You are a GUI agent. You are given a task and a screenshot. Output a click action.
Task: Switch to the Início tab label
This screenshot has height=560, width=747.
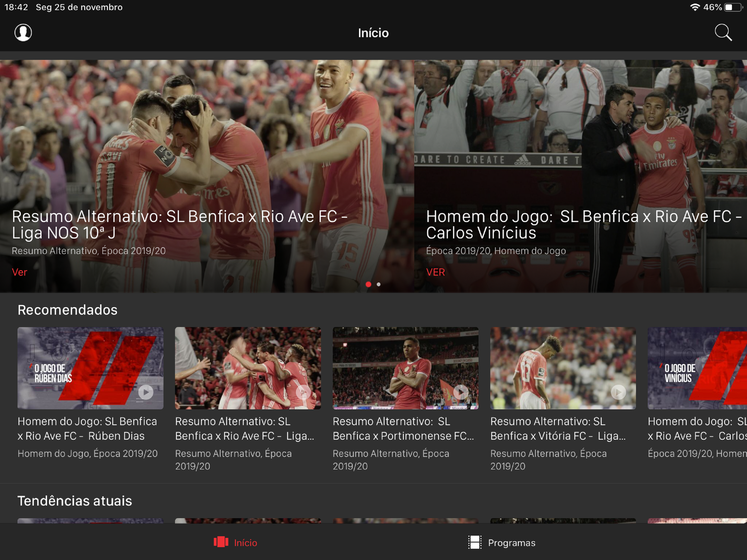tap(246, 543)
